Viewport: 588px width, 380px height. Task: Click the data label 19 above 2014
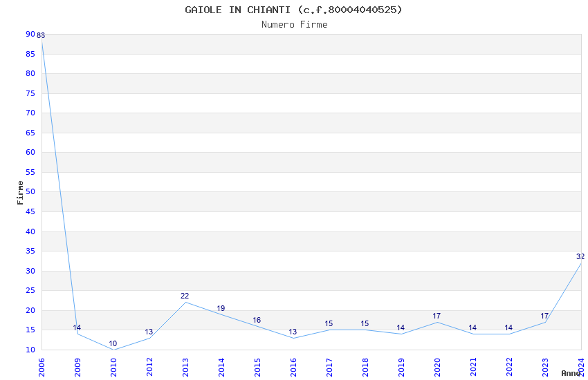click(x=221, y=308)
